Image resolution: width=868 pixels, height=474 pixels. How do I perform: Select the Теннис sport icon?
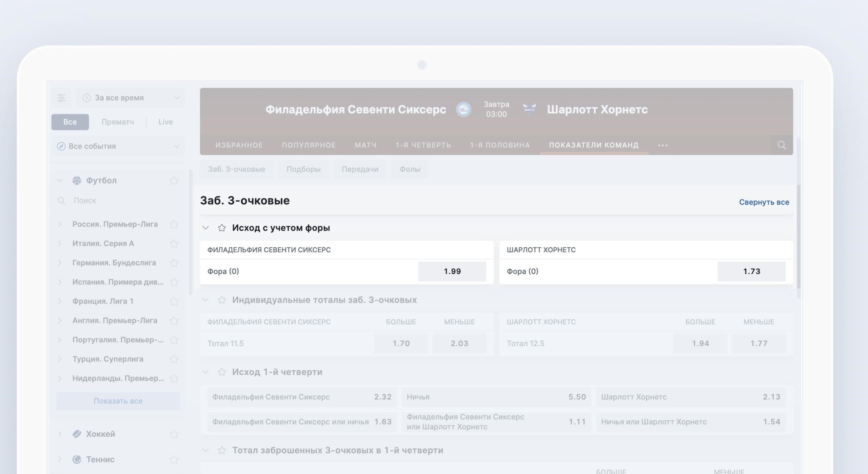(77, 459)
